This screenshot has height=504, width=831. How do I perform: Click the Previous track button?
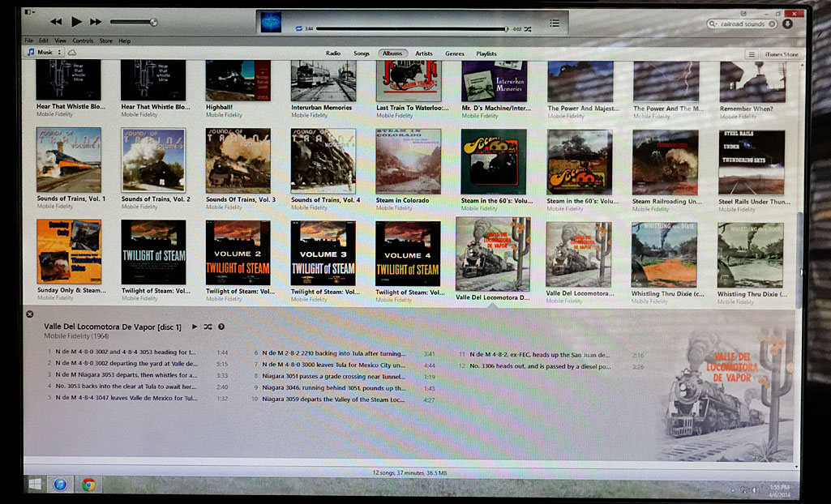56,22
